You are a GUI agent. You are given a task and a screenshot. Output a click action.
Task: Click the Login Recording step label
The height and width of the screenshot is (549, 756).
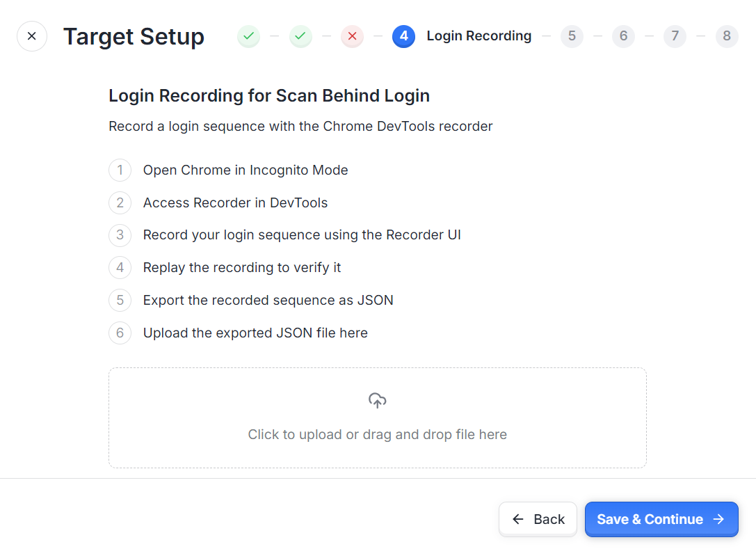point(479,36)
